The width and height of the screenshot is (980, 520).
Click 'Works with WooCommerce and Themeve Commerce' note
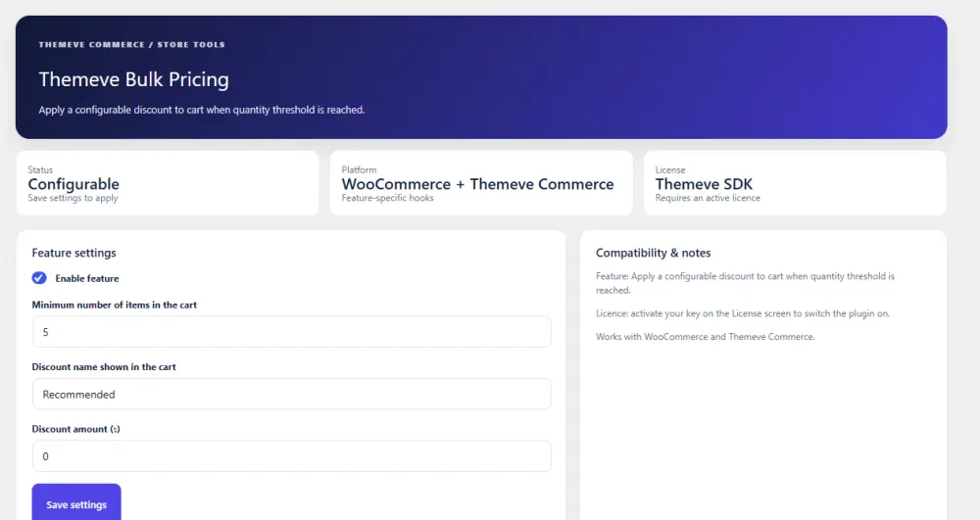(x=705, y=337)
